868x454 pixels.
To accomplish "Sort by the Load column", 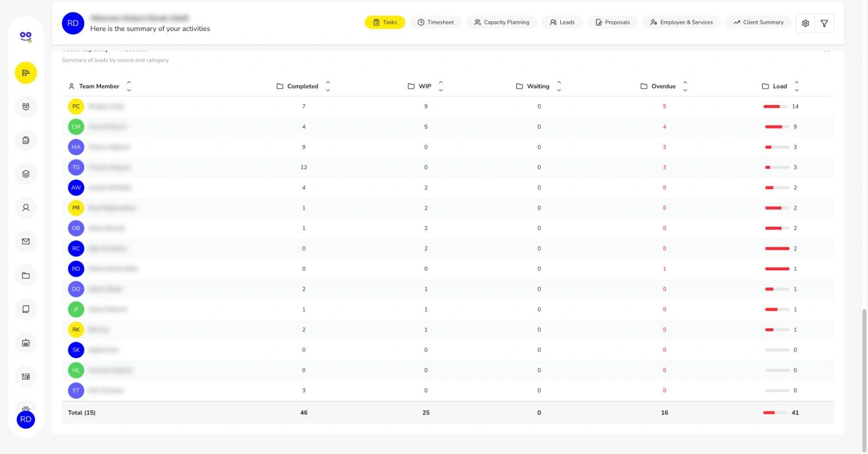I will [797, 86].
